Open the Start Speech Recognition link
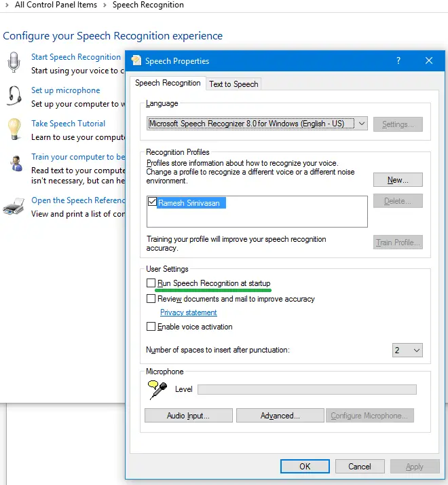Screen dimensions: 448x485 76,57
